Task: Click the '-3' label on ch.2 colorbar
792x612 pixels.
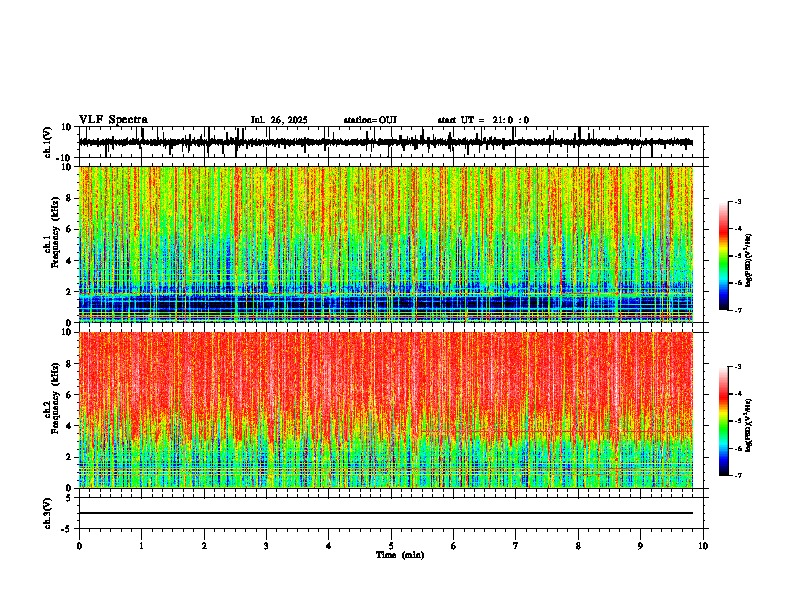Action: [737, 367]
